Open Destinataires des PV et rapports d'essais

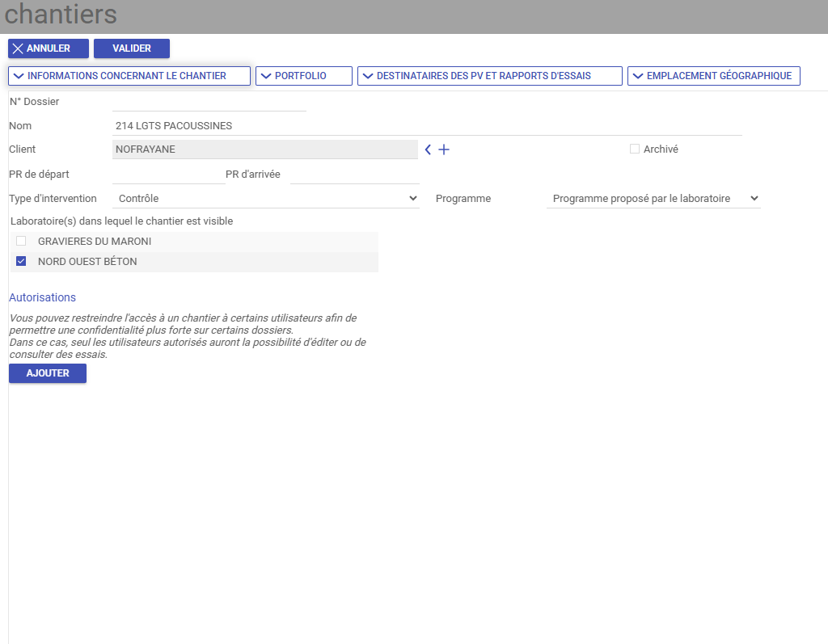pos(489,76)
